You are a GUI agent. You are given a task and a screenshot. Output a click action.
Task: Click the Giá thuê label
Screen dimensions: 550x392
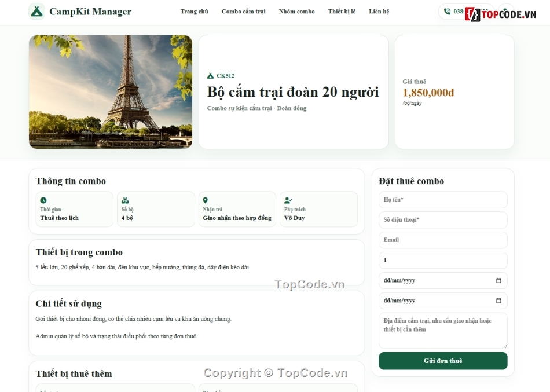click(415, 82)
